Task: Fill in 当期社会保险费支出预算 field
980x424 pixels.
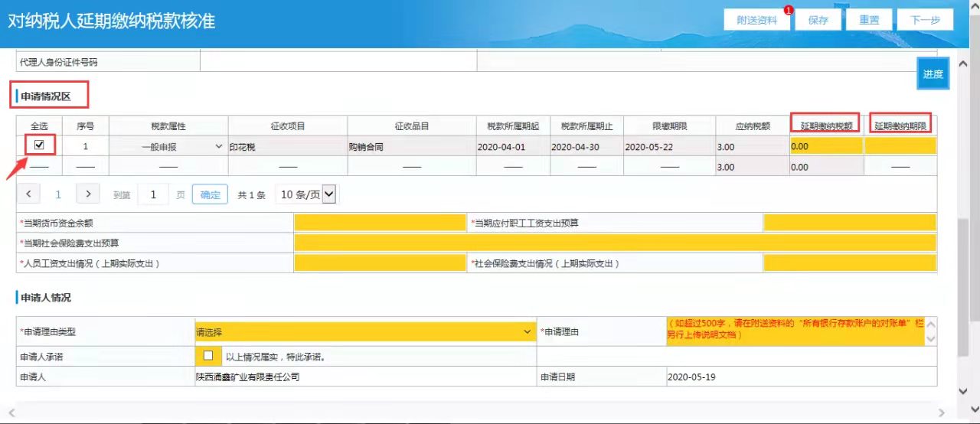Action: tap(616, 243)
